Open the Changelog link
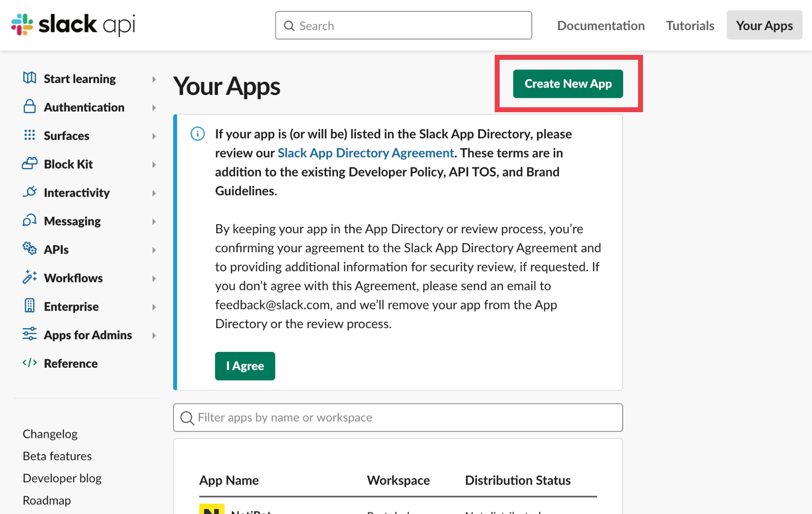Image resolution: width=812 pixels, height=514 pixels. pyautogui.click(x=50, y=434)
